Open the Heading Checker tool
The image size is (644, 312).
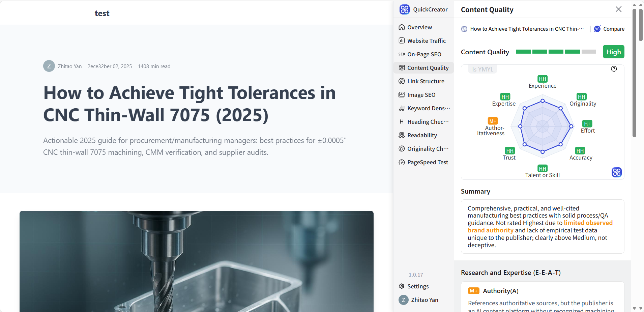(x=428, y=122)
